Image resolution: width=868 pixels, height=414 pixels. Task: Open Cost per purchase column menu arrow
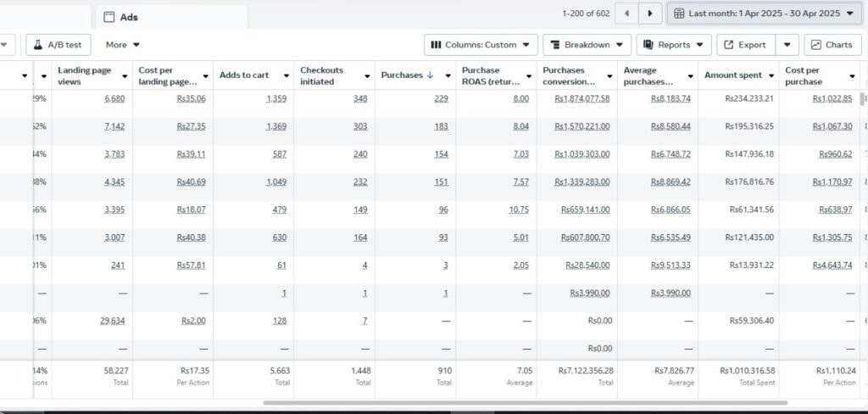click(852, 76)
